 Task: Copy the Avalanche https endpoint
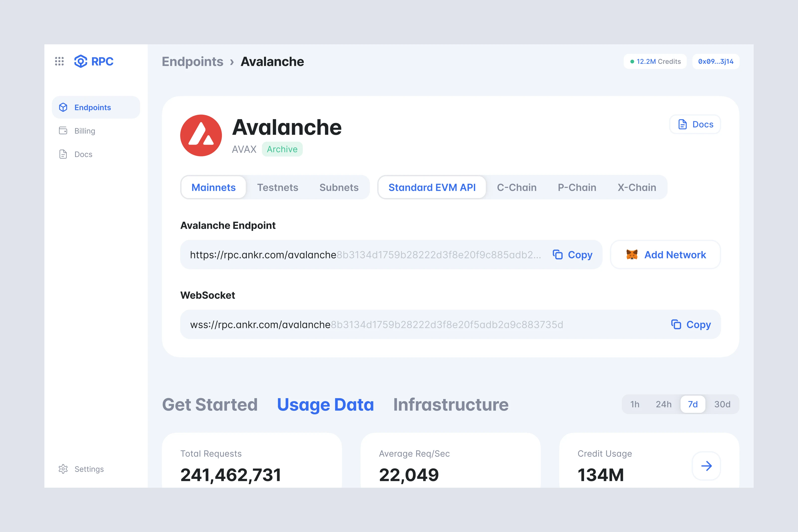pyautogui.click(x=573, y=255)
